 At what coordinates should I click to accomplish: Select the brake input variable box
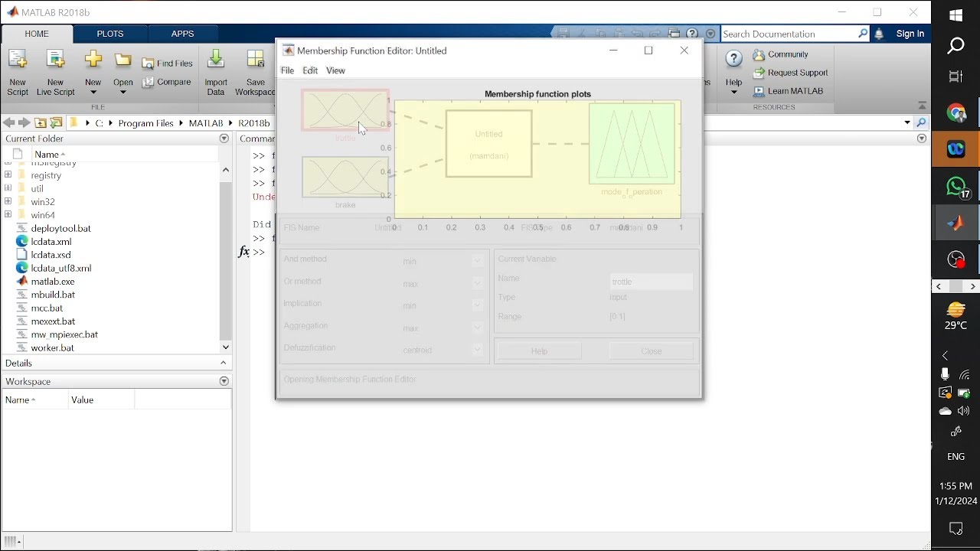coord(345,178)
